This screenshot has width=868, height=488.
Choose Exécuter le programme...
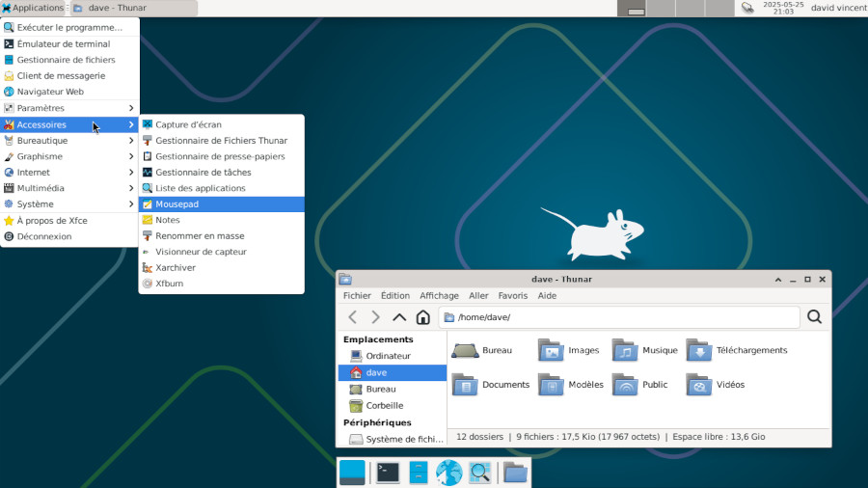[x=69, y=27]
